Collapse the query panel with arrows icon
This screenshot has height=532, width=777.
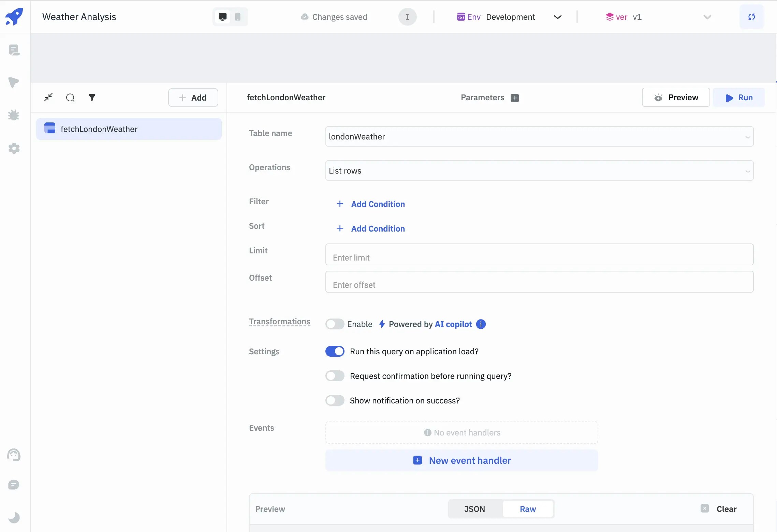(x=48, y=98)
